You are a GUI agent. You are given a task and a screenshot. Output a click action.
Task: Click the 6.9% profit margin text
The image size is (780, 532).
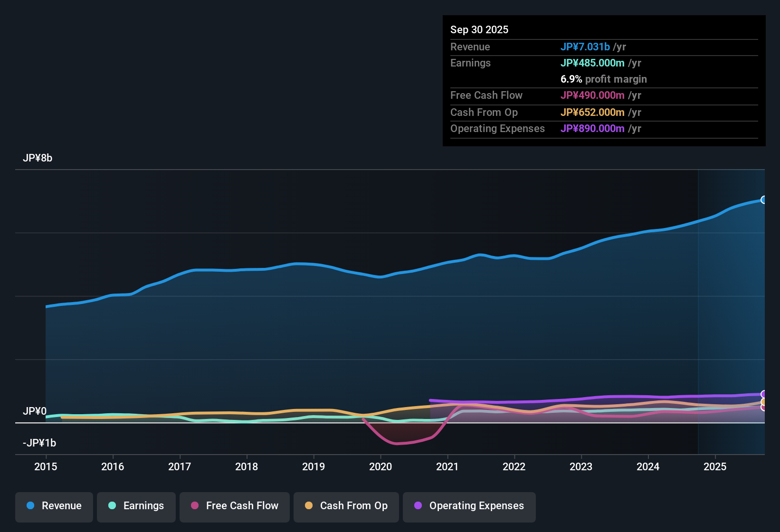tap(603, 79)
